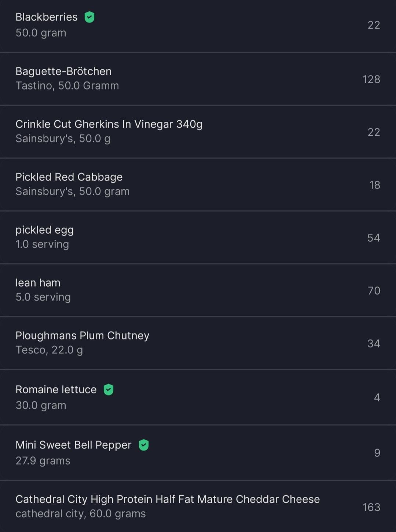Screen dimensions: 396x532
Task: Tap the verified shield on Mini Sweet Bell Pepper
Action: pyautogui.click(x=144, y=445)
